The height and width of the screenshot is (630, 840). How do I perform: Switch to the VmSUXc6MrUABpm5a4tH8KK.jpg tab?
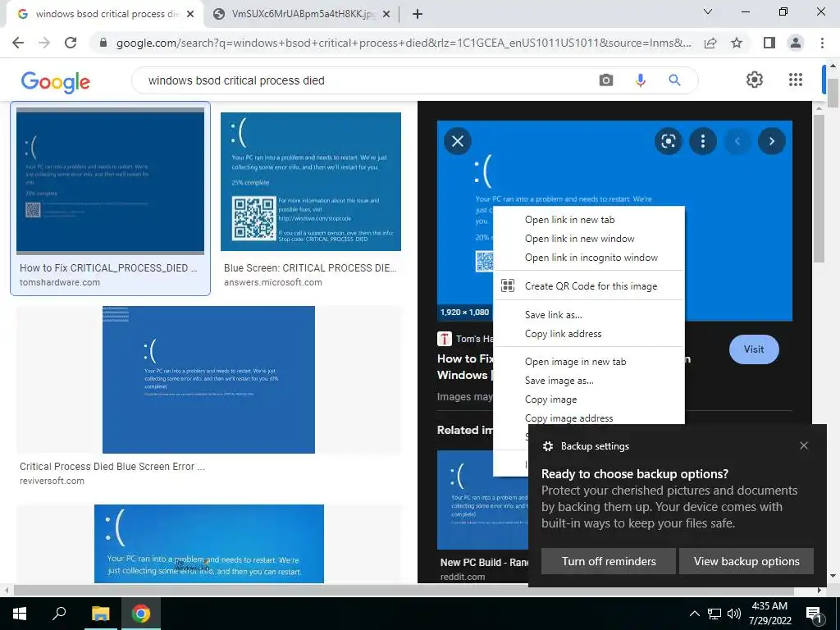point(303,14)
